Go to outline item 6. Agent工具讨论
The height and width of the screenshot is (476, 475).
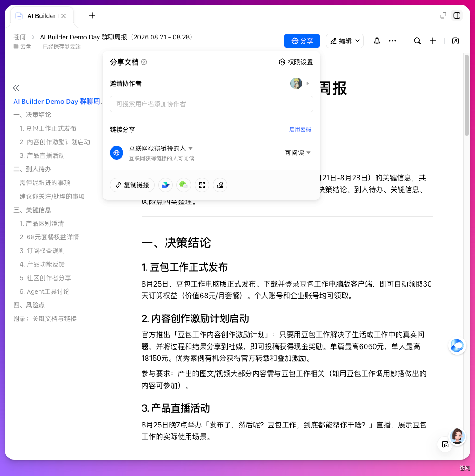click(x=44, y=292)
